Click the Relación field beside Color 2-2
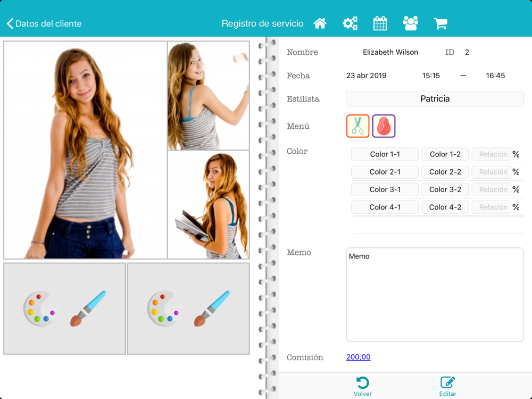 492,172
